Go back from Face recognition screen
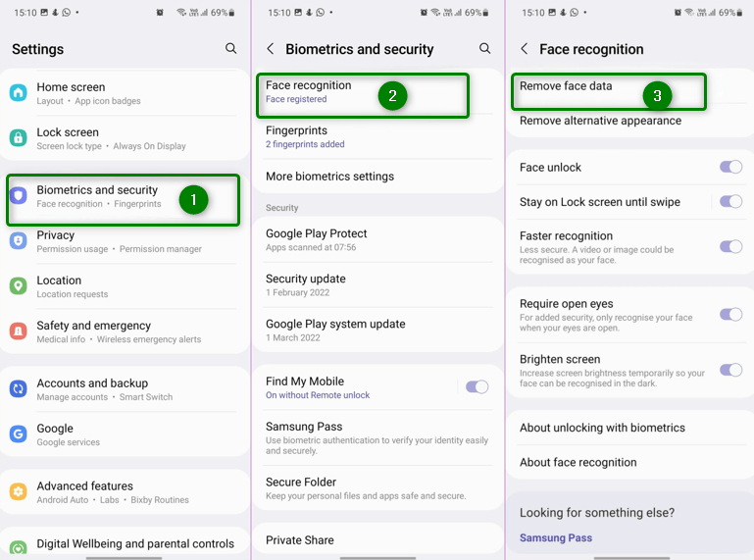This screenshot has width=754, height=560. tap(525, 49)
